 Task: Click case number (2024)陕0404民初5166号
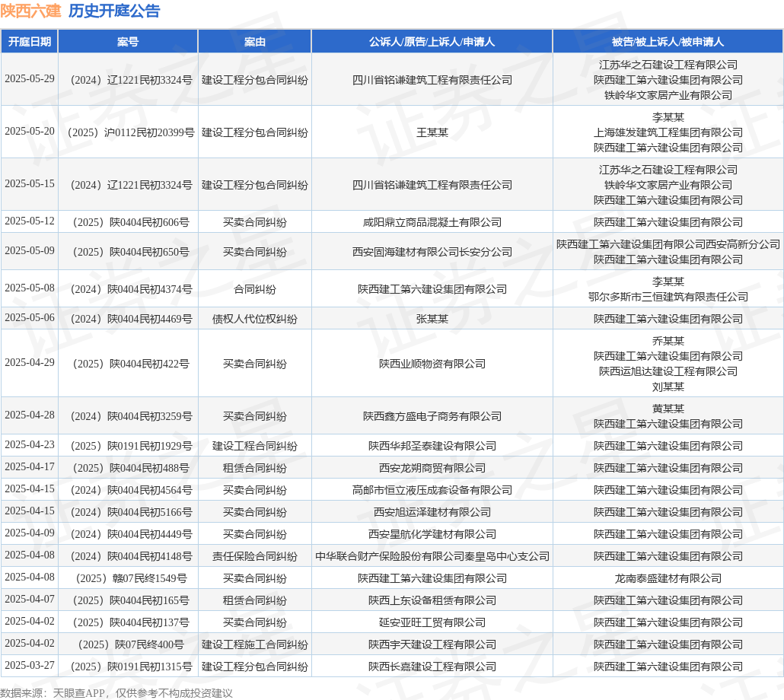coord(130,512)
